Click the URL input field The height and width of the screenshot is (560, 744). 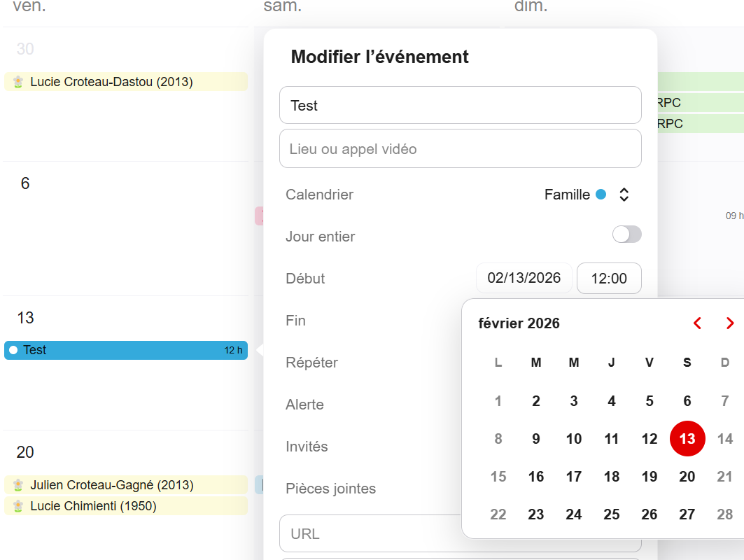pyautogui.click(x=370, y=534)
